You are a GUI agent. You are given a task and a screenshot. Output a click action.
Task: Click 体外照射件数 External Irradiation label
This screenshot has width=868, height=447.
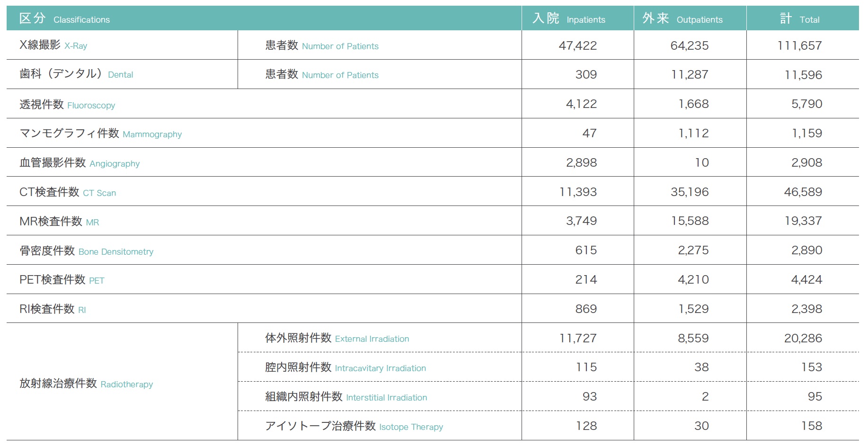click(337, 338)
